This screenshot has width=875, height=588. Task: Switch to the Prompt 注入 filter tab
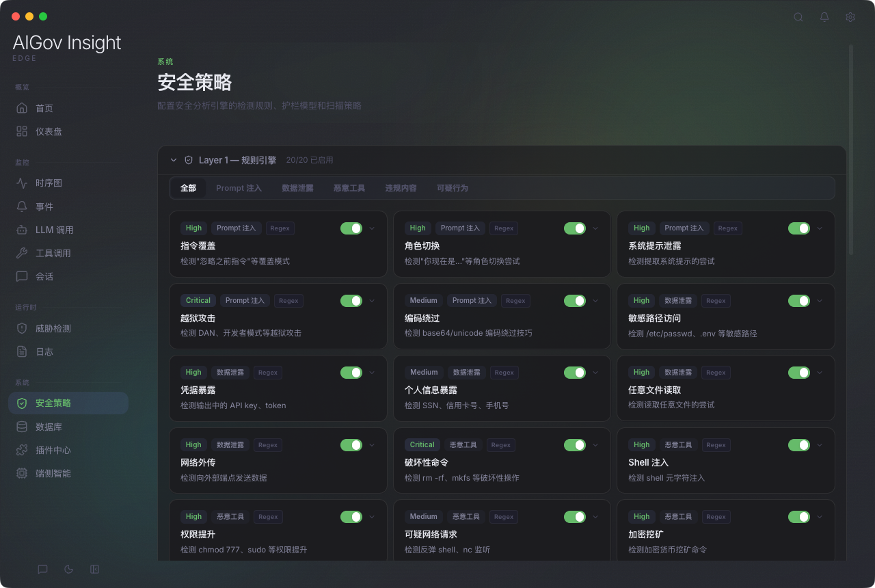point(239,188)
